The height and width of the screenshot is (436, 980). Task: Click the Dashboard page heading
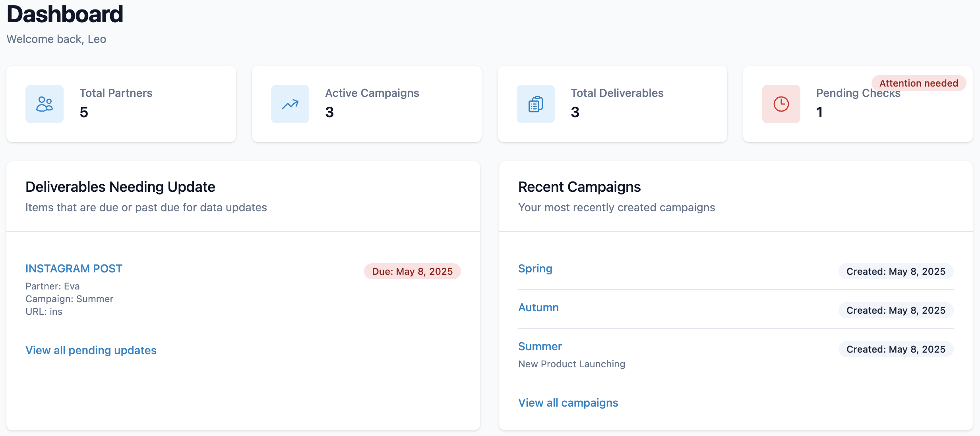pos(64,14)
